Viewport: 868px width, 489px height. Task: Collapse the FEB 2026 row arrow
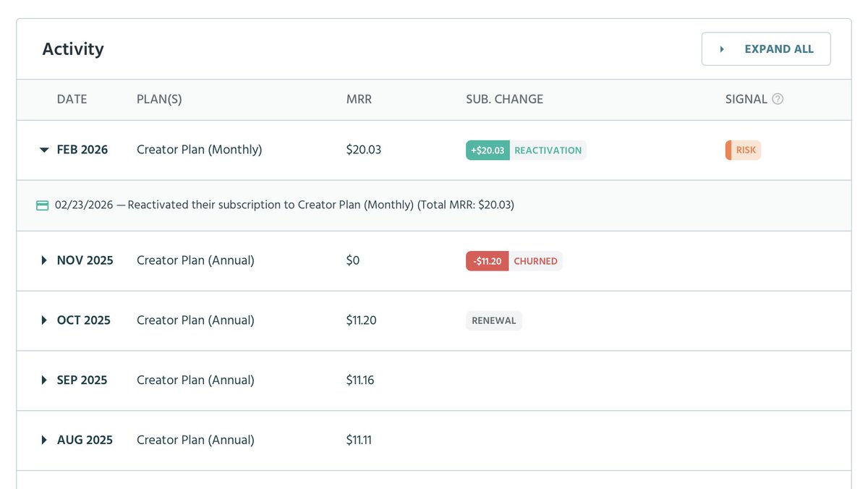pyautogui.click(x=44, y=150)
